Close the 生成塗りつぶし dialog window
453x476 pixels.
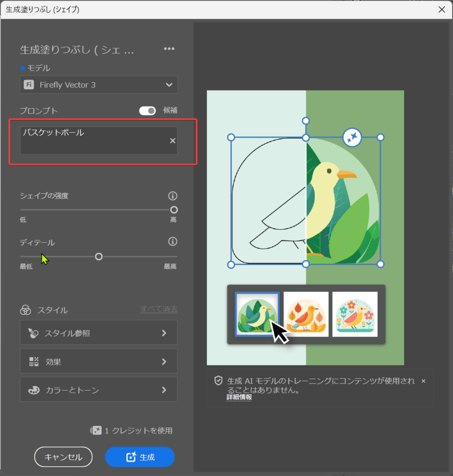(442, 9)
